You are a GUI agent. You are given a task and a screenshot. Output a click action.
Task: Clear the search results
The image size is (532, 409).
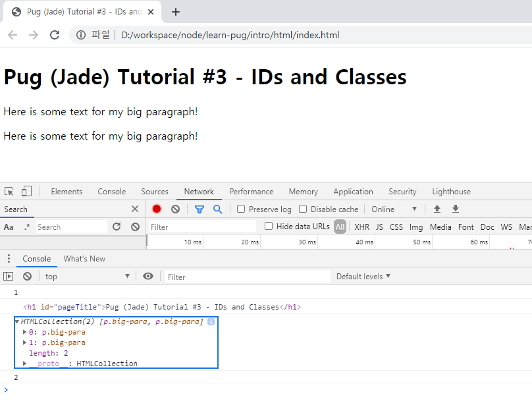(136, 227)
